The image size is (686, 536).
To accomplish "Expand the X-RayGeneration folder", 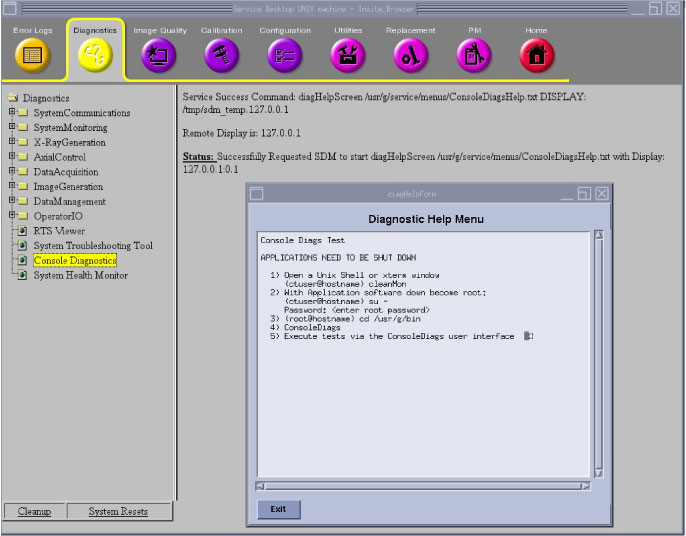I will 12,143.
